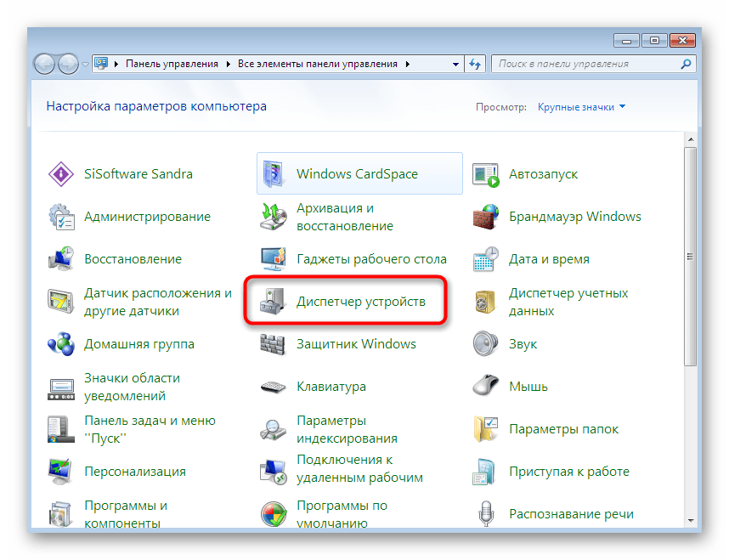Viewport: 729px width, 560px height.
Task: Open the Датчик расположения map icon
Action: [61, 302]
